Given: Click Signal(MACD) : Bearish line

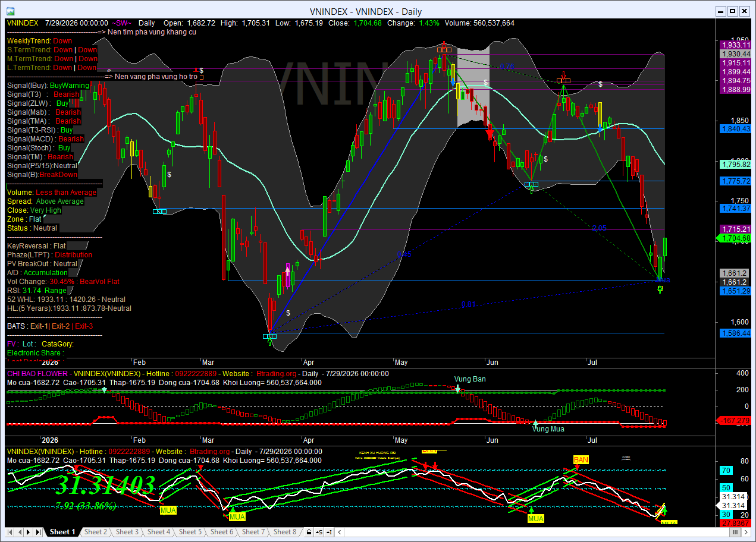Looking at the screenshot, I should (45, 139).
